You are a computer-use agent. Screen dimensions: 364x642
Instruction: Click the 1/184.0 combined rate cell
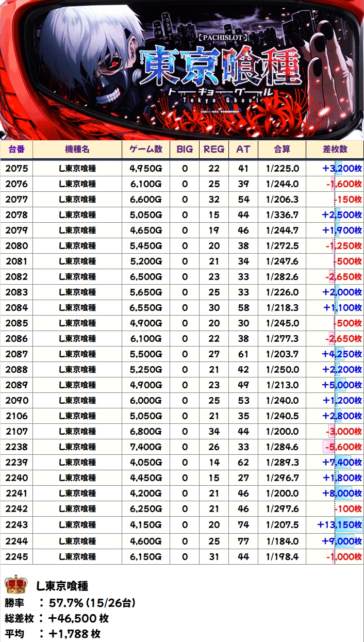tap(282, 541)
